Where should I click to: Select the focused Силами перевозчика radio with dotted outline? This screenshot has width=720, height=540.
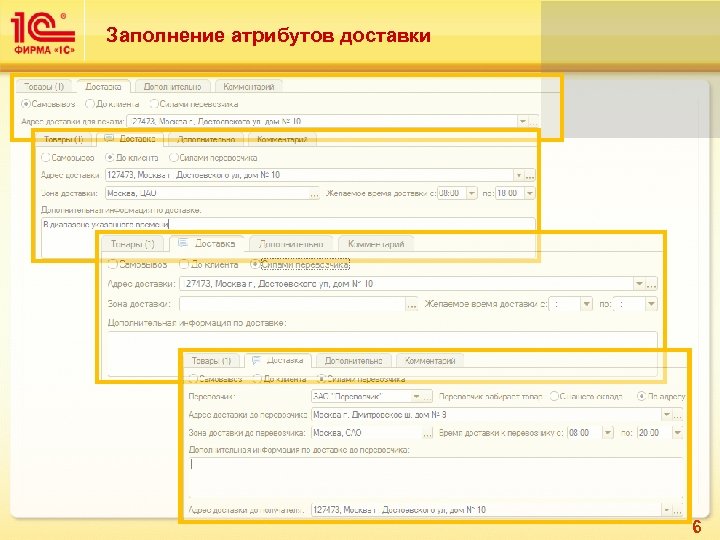click(x=255, y=264)
